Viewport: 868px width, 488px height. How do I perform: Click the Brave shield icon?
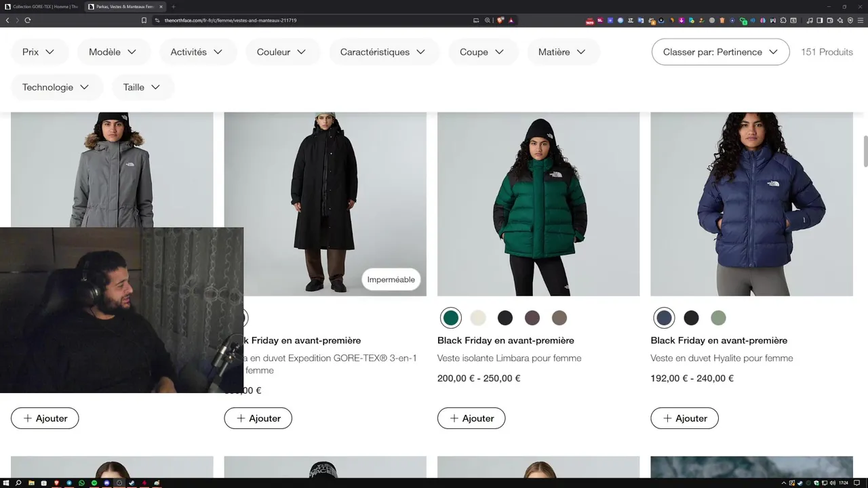pyautogui.click(x=500, y=20)
